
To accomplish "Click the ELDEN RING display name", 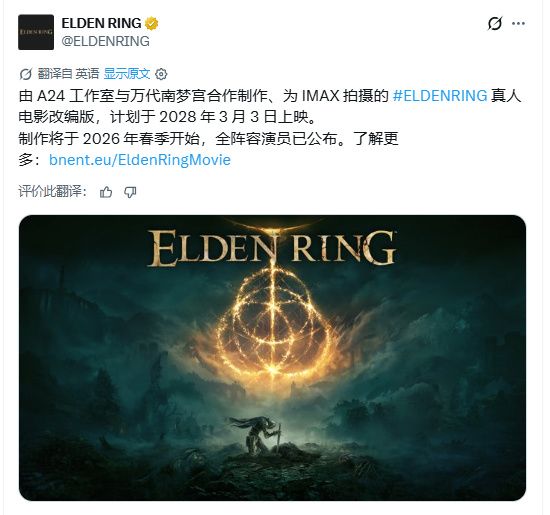I will point(101,23).
